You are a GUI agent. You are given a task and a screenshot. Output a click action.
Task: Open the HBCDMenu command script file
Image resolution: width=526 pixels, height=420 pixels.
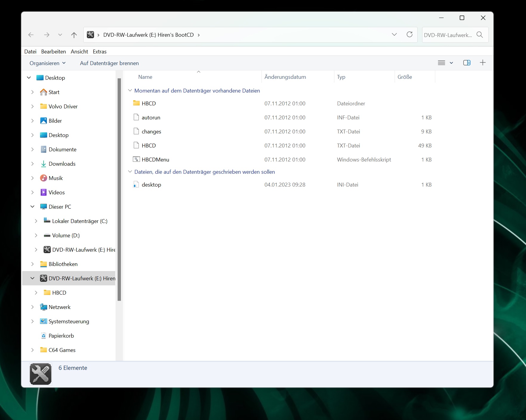tap(156, 160)
